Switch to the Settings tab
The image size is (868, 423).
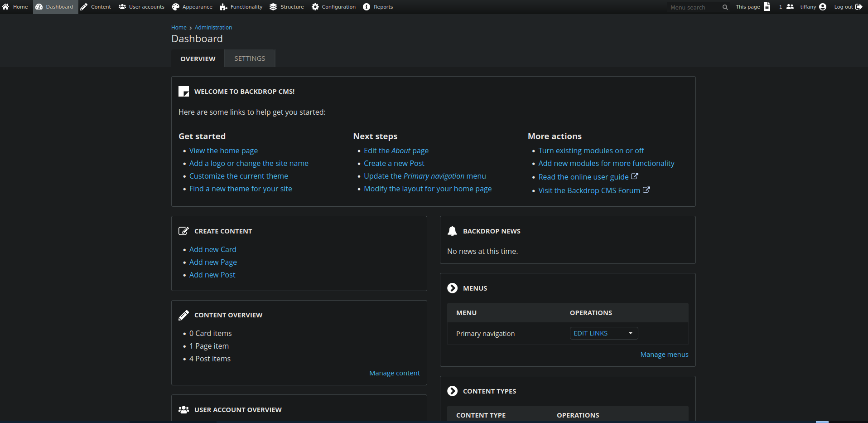point(250,58)
